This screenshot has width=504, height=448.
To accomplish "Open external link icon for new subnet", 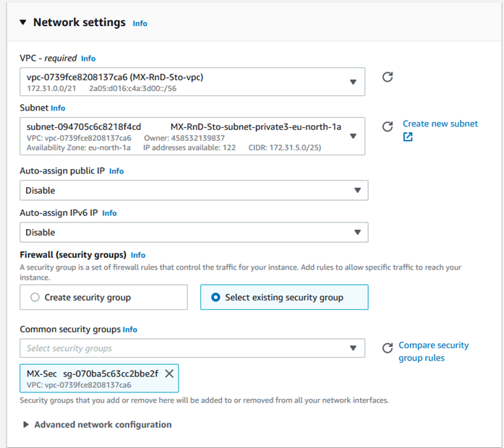I will (408, 137).
